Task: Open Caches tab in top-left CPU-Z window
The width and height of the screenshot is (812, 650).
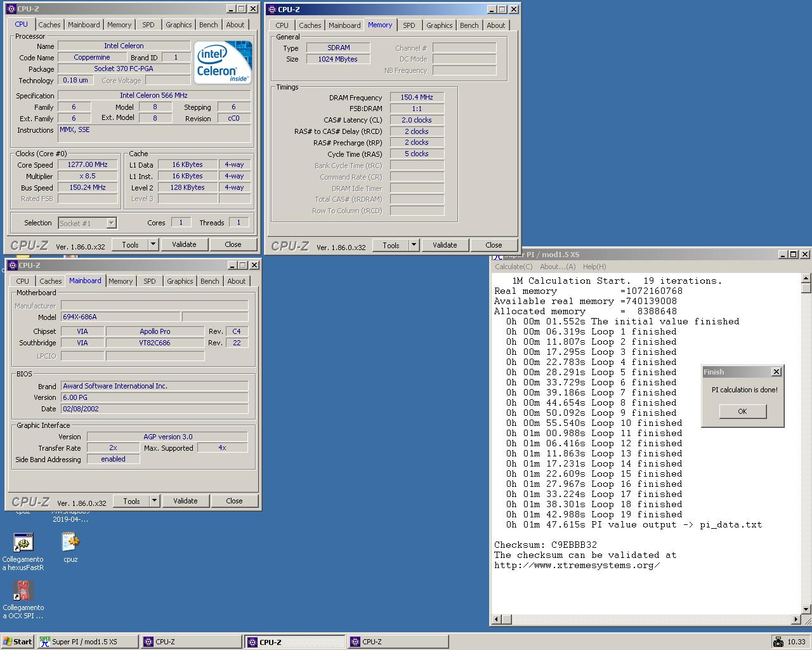Action: click(49, 25)
